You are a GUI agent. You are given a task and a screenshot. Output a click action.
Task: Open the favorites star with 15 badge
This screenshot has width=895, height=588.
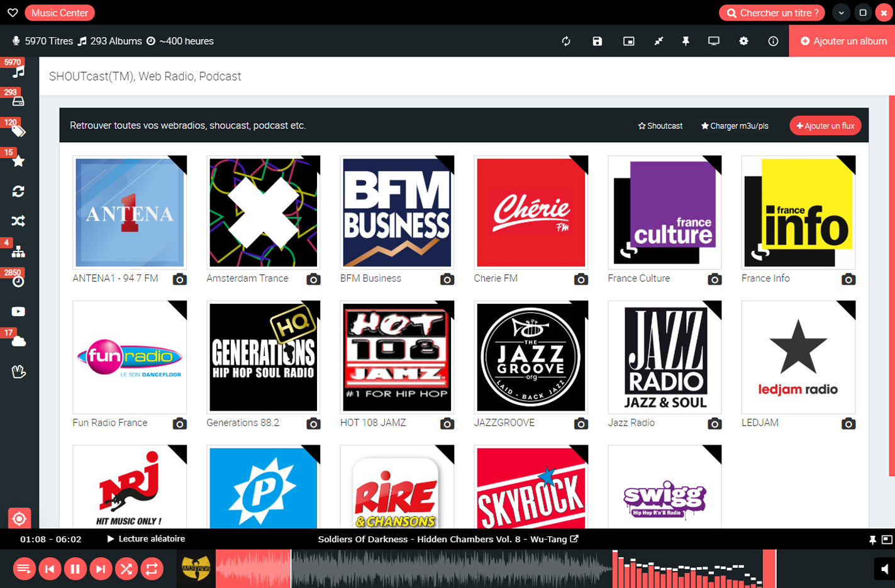coord(18,161)
